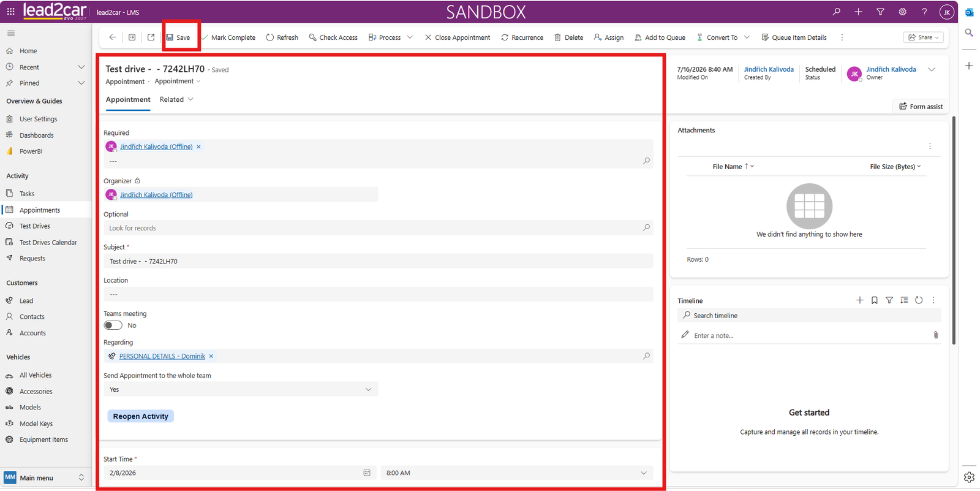Click the timeline bookmark icon
Screen dimensions: 980x491
(x=875, y=300)
